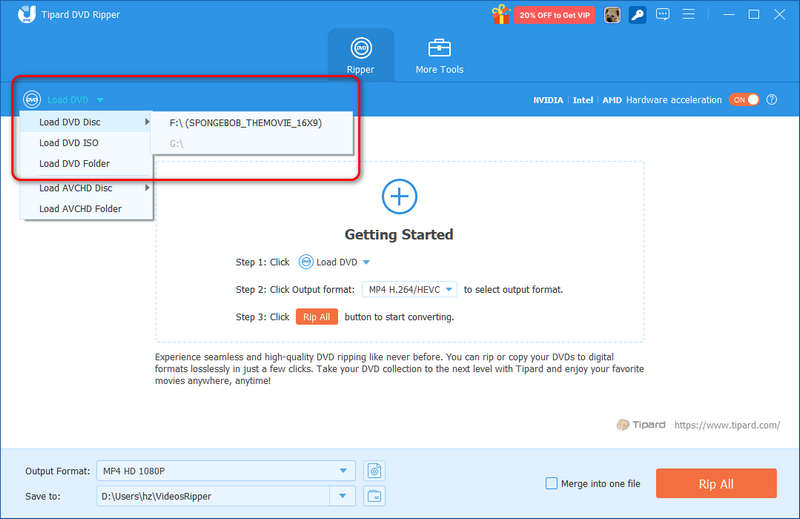Image resolution: width=800 pixels, height=519 pixels.
Task: Click the Tipard app logo icon
Action: pyautogui.click(x=26, y=14)
